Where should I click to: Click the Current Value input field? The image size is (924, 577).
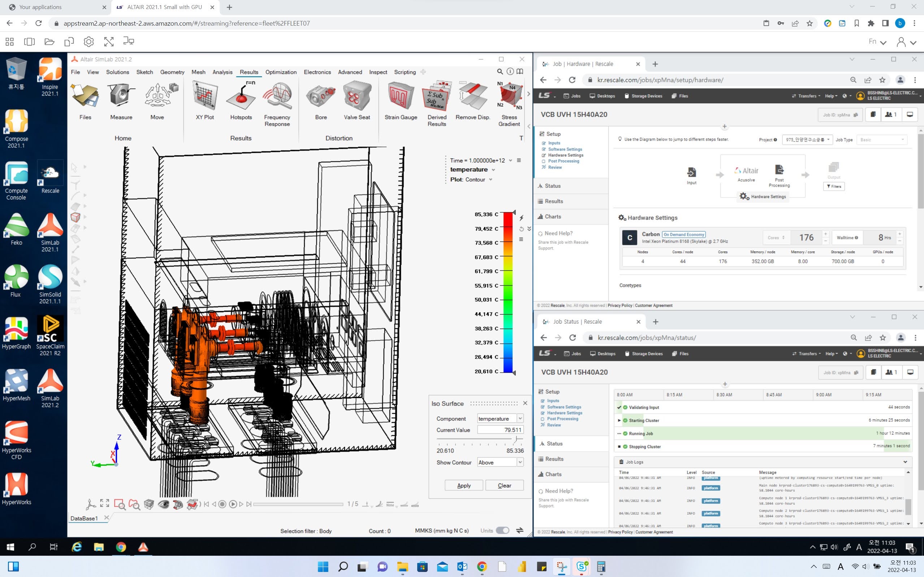[x=500, y=430]
